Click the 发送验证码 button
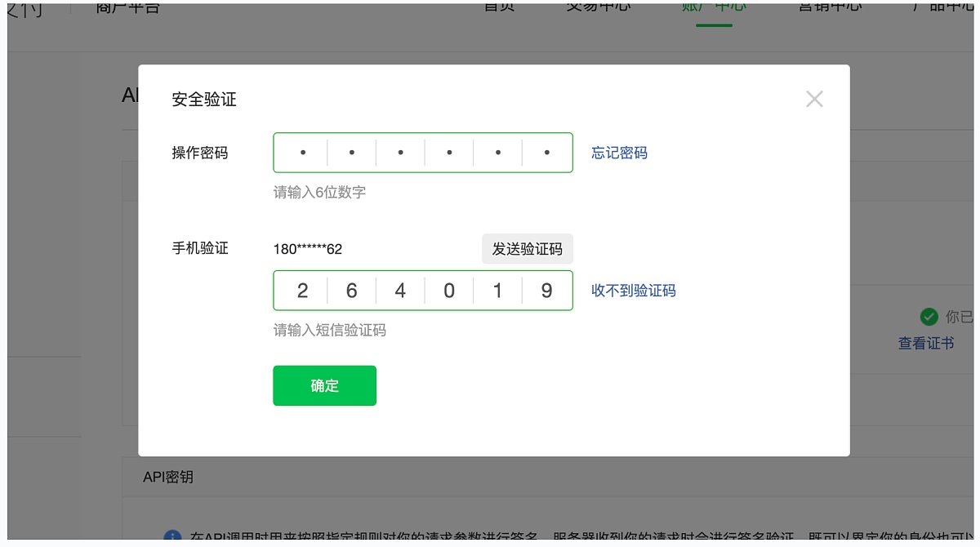Viewport: 980px width, 547px height. tap(528, 249)
